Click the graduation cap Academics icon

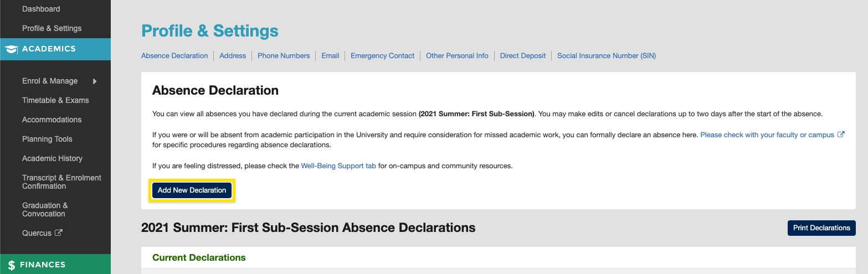point(11,49)
